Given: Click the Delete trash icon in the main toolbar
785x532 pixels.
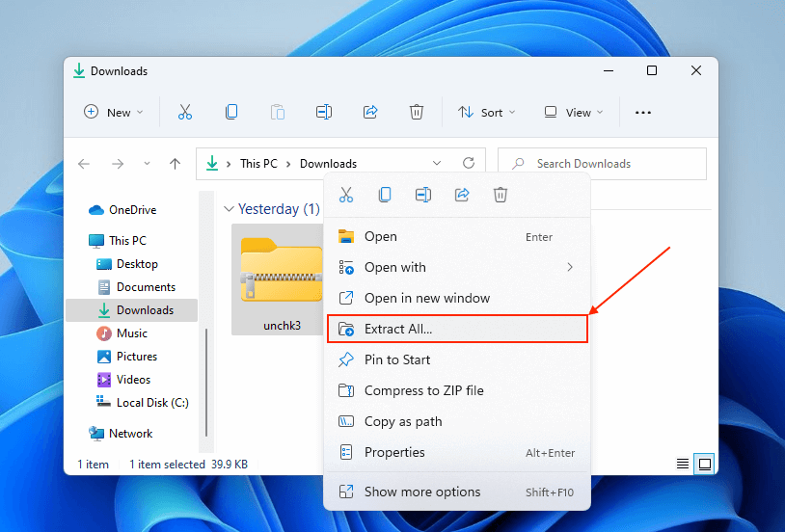Looking at the screenshot, I should click(x=417, y=112).
